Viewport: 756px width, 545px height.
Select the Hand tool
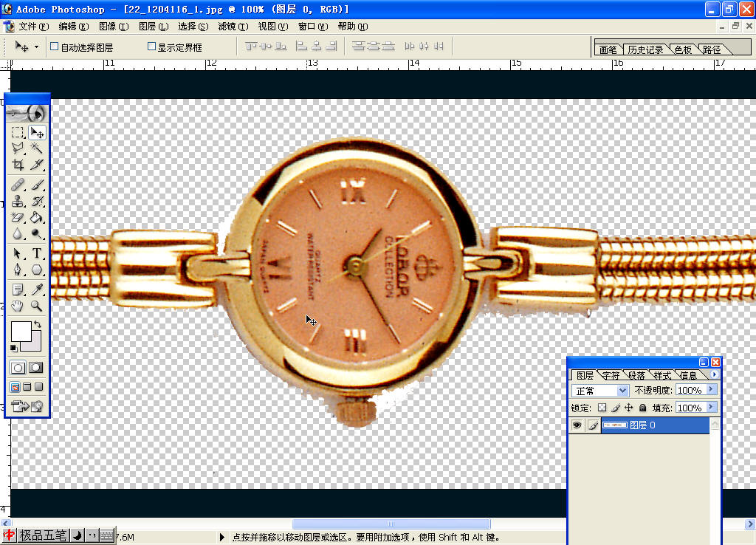point(18,306)
